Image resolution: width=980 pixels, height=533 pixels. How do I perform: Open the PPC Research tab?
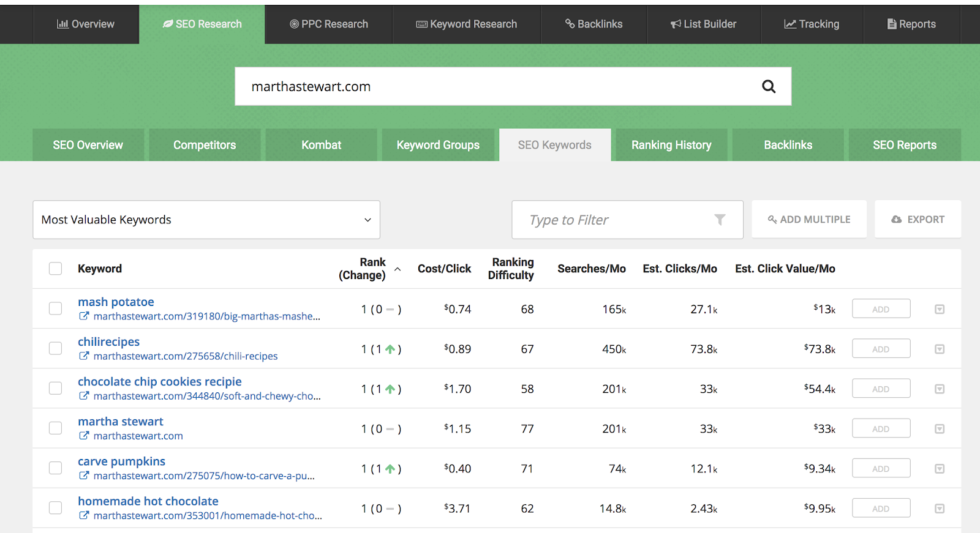(329, 24)
